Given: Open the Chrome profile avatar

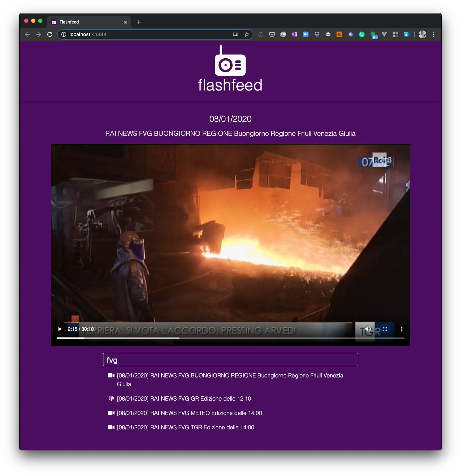Looking at the screenshot, I should click(x=422, y=34).
